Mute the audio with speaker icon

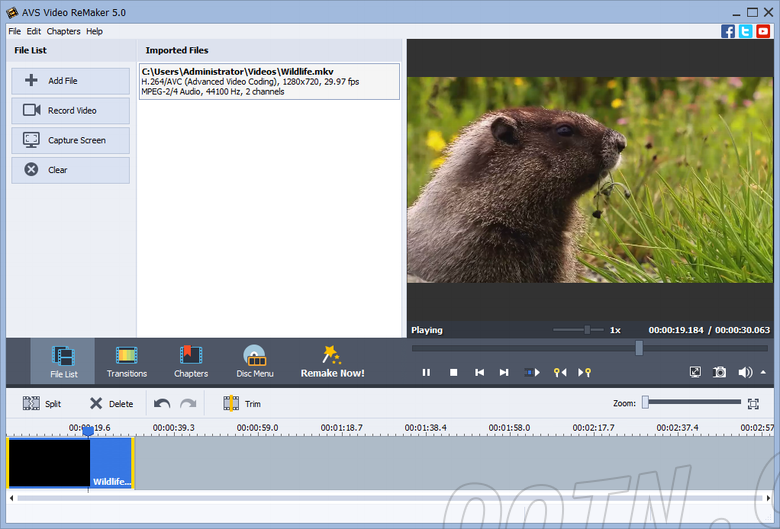click(744, 372)
